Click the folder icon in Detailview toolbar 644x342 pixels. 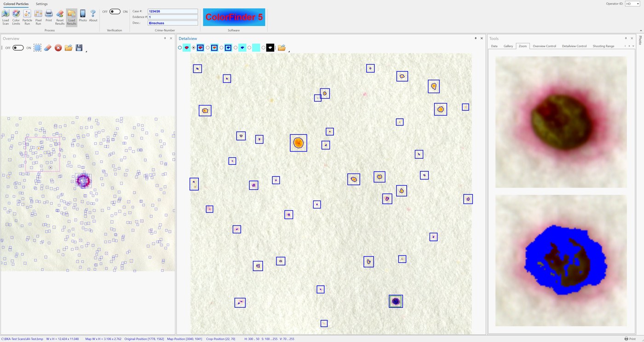click(282, 47)
